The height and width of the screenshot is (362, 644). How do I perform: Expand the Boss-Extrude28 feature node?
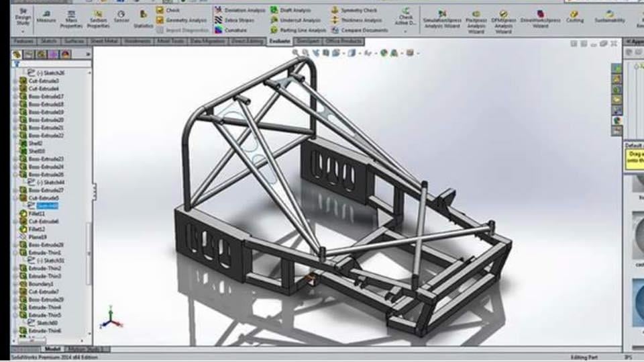pos(16,245)
